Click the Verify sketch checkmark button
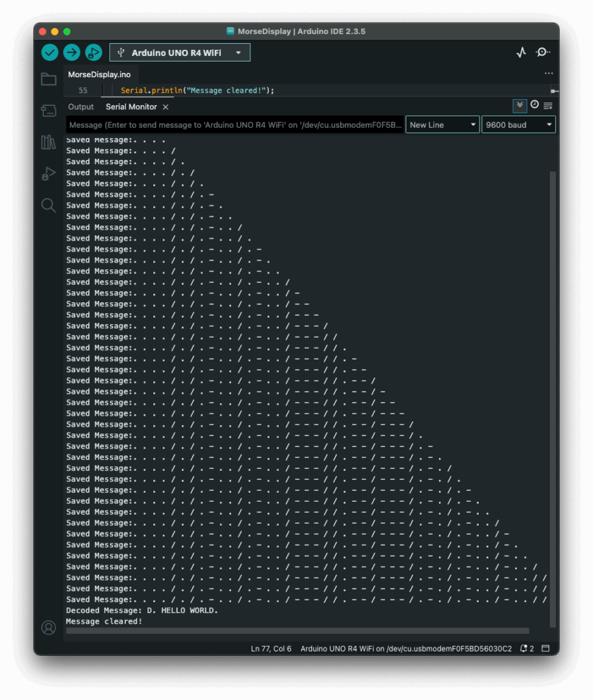Image resolution: width=593 pixels, height=700 pixels. pos(50,53)
